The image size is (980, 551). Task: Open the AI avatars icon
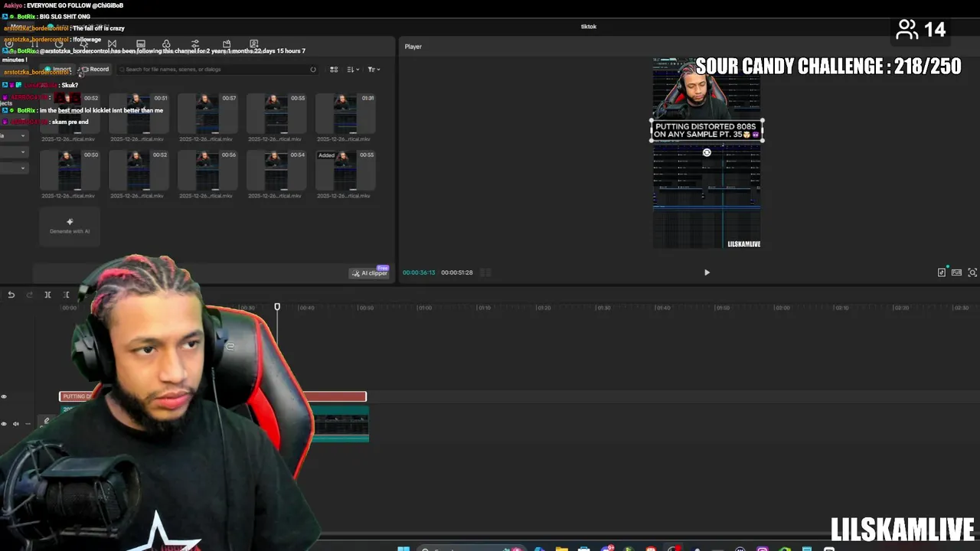click(x=254, y=44)
